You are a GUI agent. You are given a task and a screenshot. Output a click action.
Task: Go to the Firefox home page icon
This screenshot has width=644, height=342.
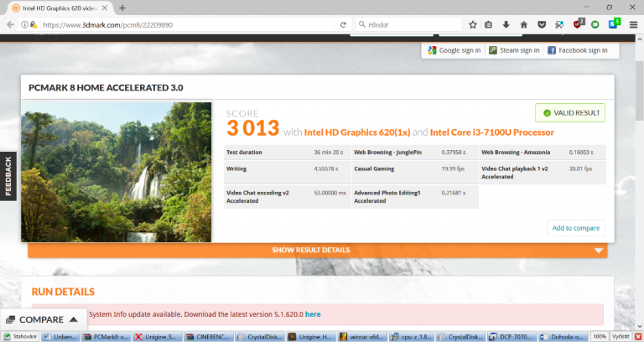click(x=524, y=25)
